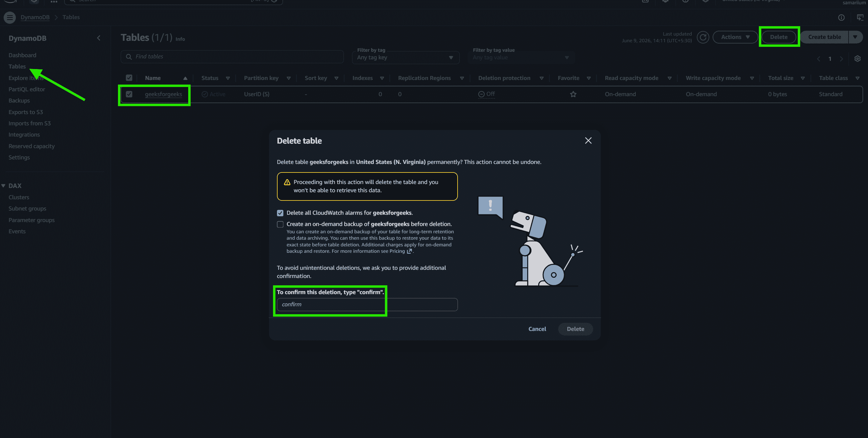Go to previous page of tables

pos(818,59)
